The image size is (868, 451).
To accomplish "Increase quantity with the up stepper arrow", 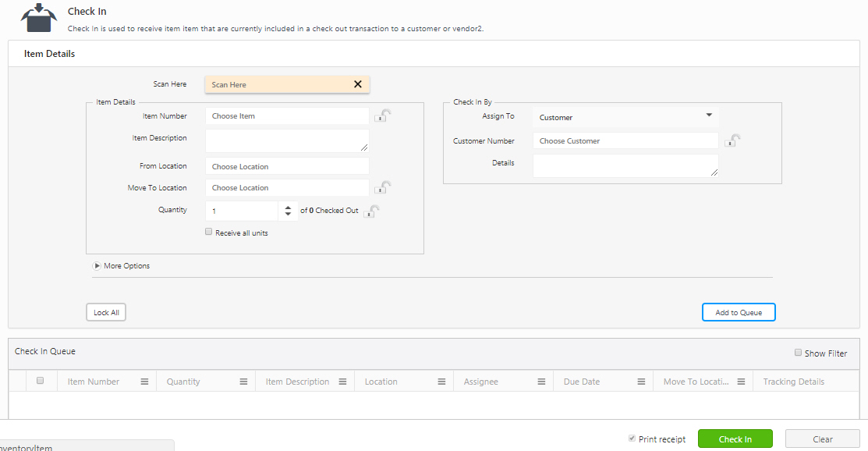I will tap(288, 206).
